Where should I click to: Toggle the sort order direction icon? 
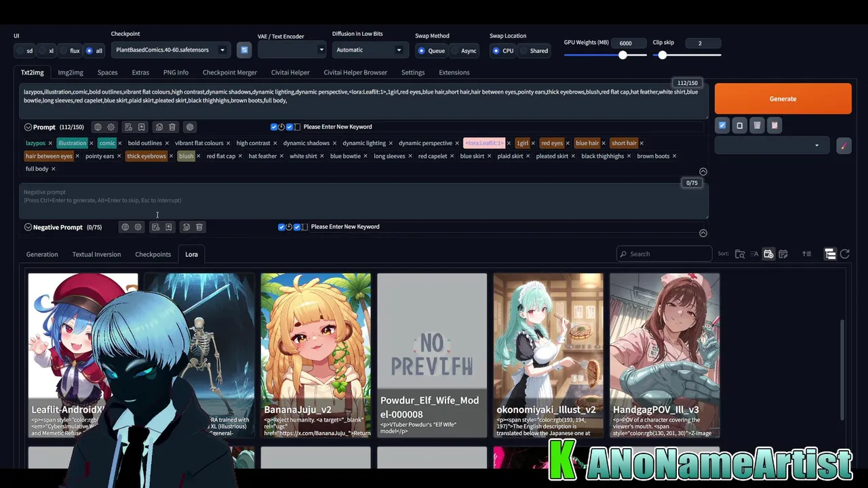click(x=806, y=254)
